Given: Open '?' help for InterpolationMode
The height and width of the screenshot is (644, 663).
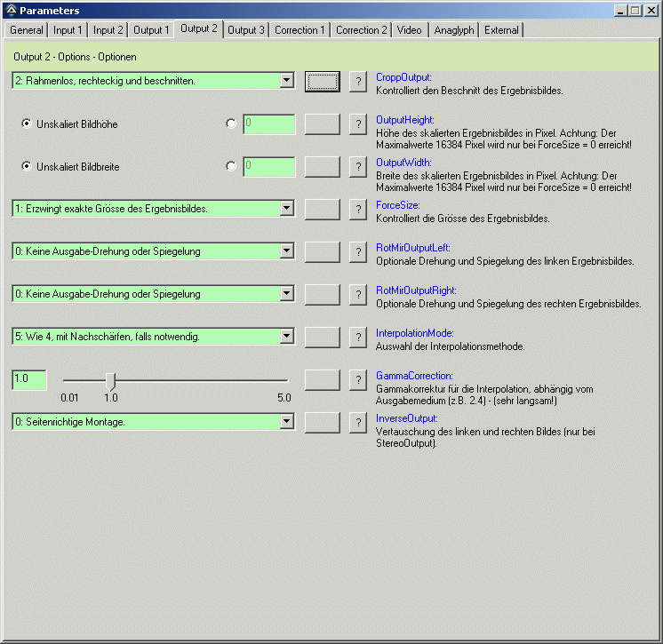Looking at the screenshot, I should 357,338.
